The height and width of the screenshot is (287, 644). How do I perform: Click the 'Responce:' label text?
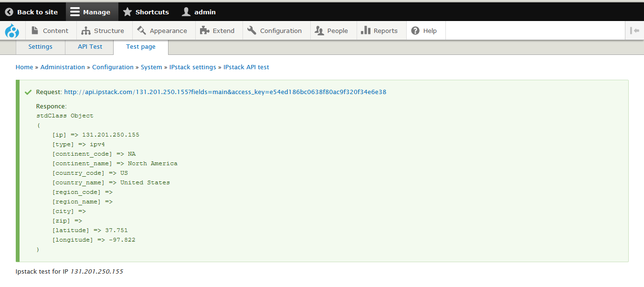pos(52,106)
